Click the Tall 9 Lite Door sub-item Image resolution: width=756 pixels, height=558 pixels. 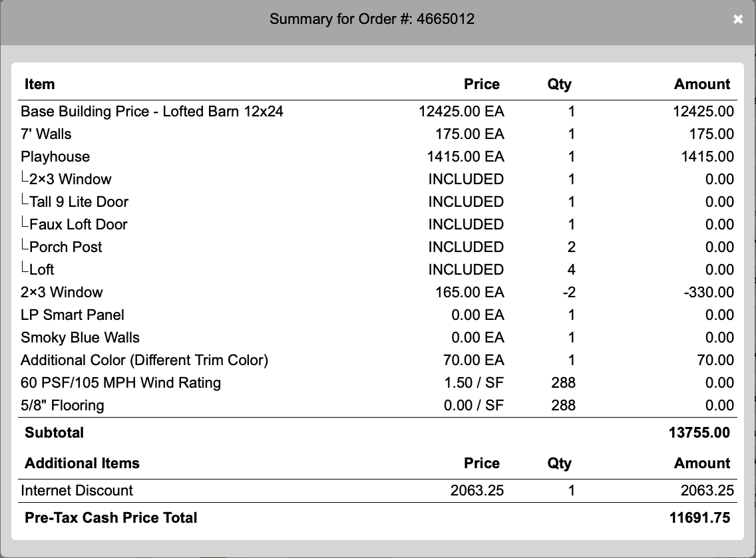coord(79,202)
